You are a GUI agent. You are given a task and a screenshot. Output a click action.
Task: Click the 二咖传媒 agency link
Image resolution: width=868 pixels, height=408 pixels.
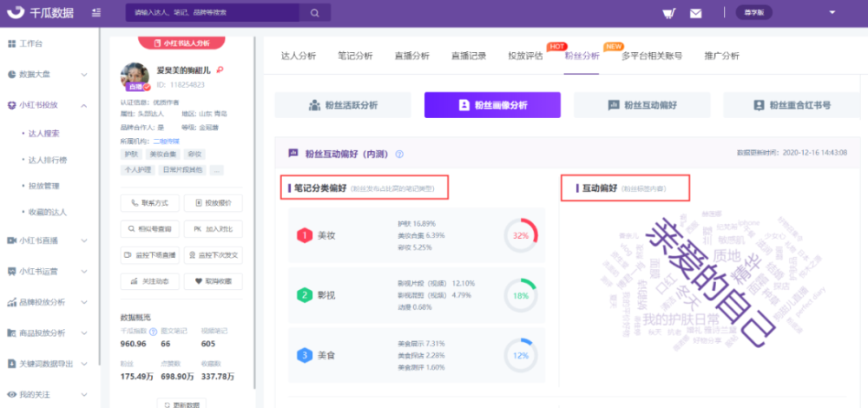(x=167, y=140)
